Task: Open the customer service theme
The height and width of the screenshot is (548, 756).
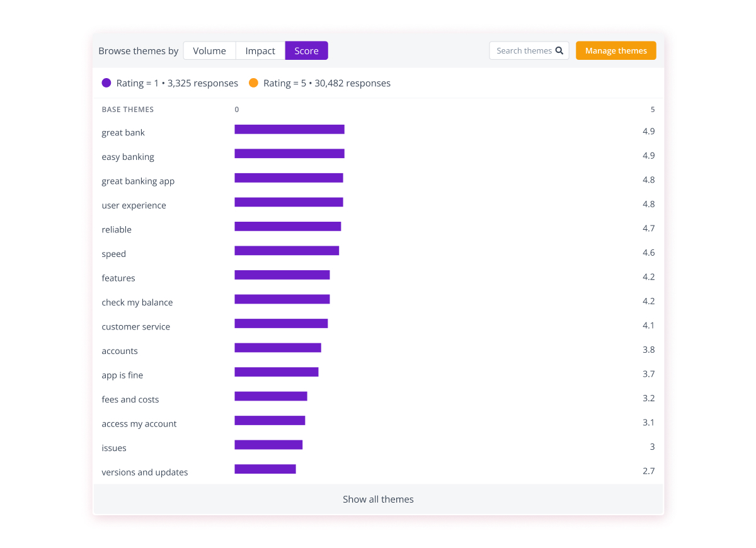Action: tap(136, 326)
